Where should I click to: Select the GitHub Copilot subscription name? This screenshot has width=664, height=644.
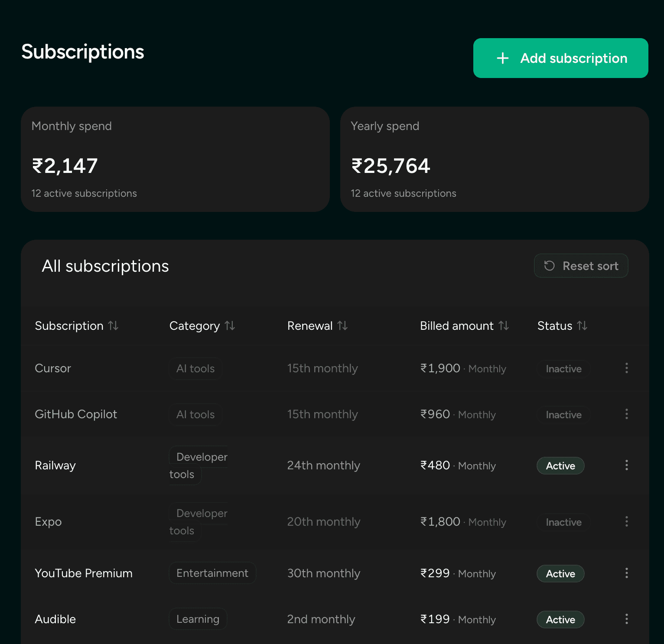pos(76,414)
